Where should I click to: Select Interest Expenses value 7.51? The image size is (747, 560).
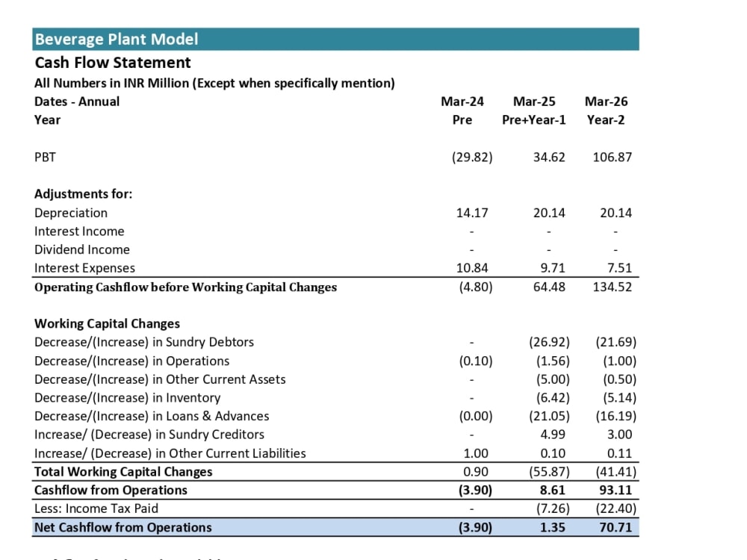point(619,268)
